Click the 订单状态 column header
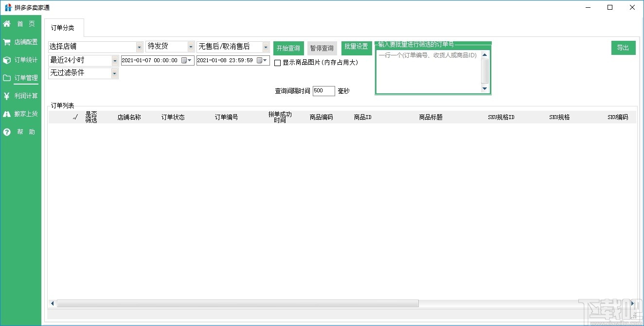 pos(173,117)
